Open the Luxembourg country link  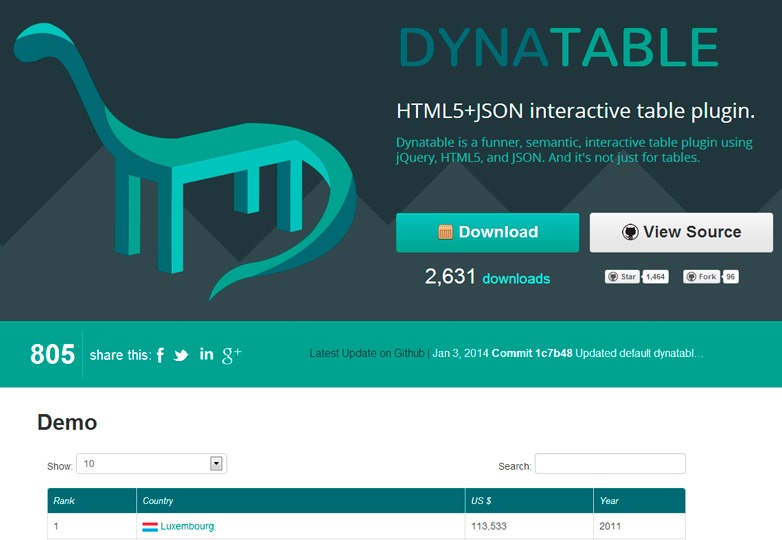click(187, 526)
